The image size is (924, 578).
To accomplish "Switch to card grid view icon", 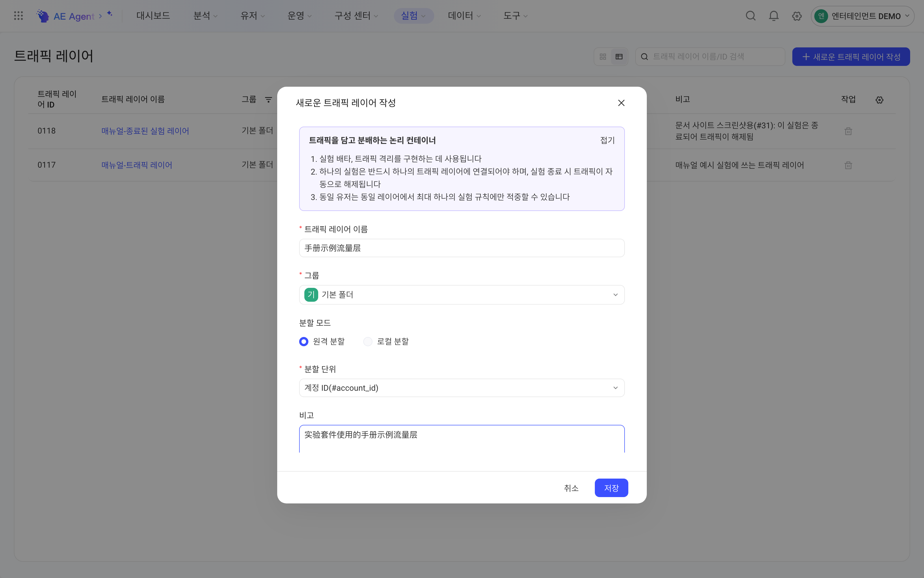I will (603, 57).
